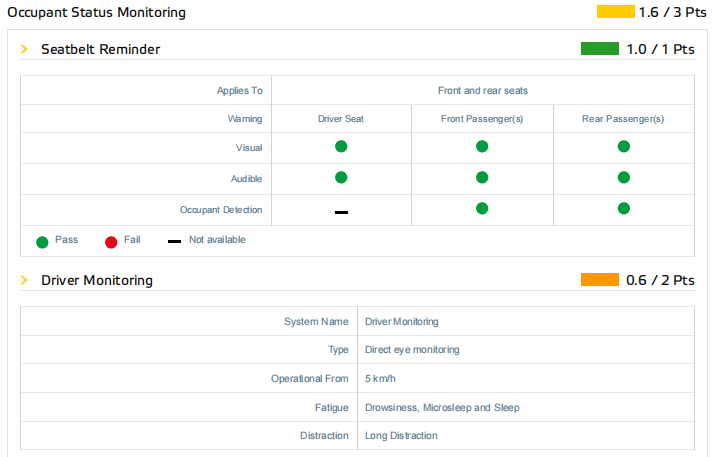Screen dimensions: 713x457
Task: Click the green Pass legend dot
Action: click(x=42, y=241)
